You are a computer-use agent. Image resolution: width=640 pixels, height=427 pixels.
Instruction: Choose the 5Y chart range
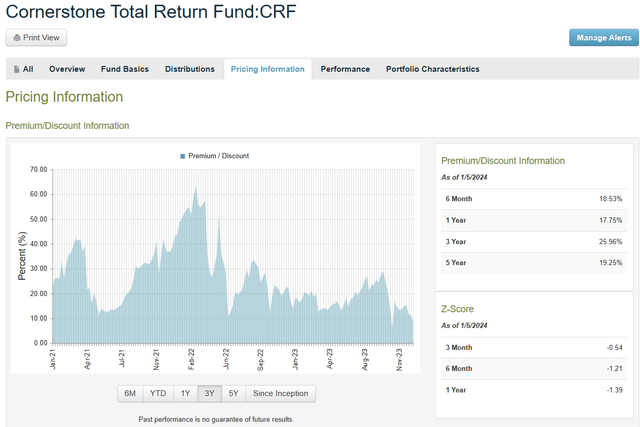point(233,394)
